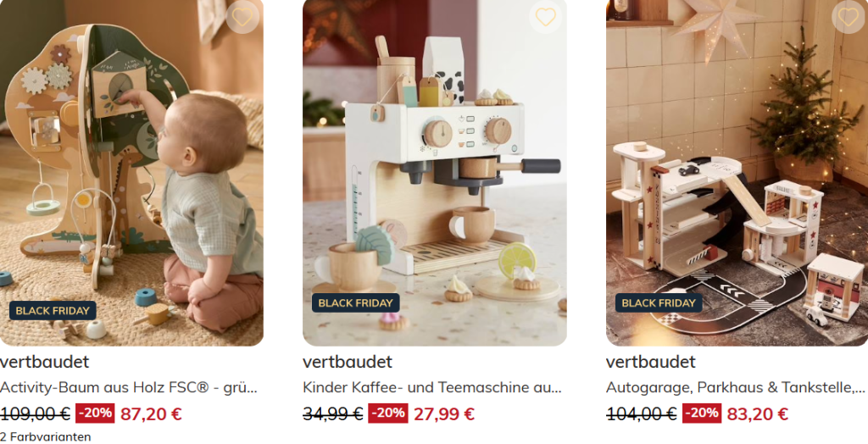Open the baby with activity tree photo

[131, 173]
